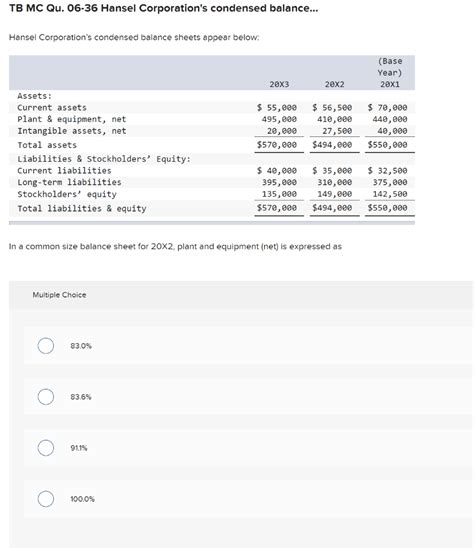Click the 20X2 column header

(334, 84)
